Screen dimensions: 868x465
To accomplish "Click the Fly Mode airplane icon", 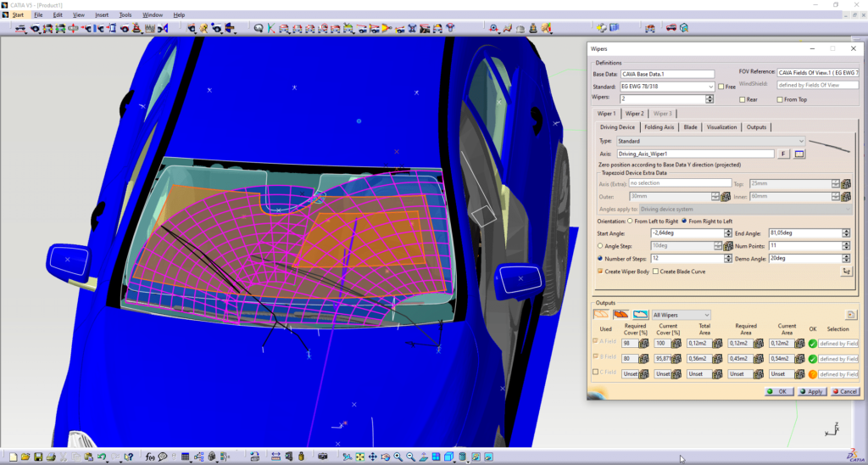I will pyautogui.click(x=347, y=457).
